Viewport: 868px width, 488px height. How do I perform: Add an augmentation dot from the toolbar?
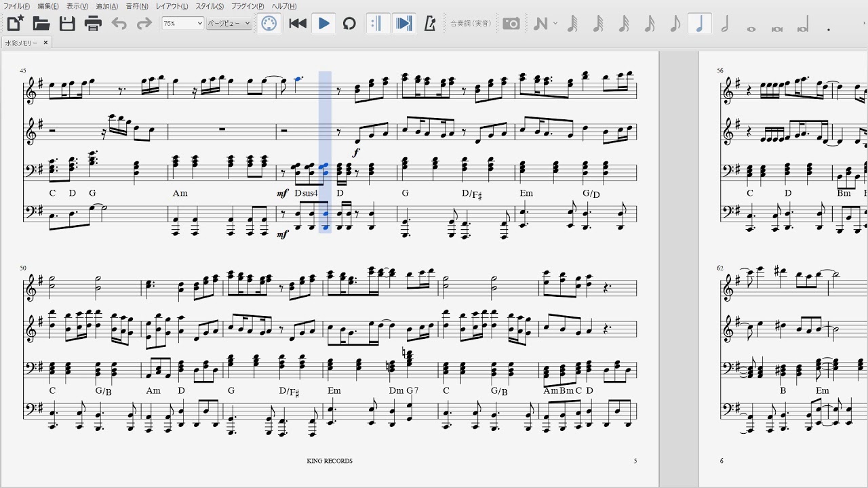(x=829, y=28)
